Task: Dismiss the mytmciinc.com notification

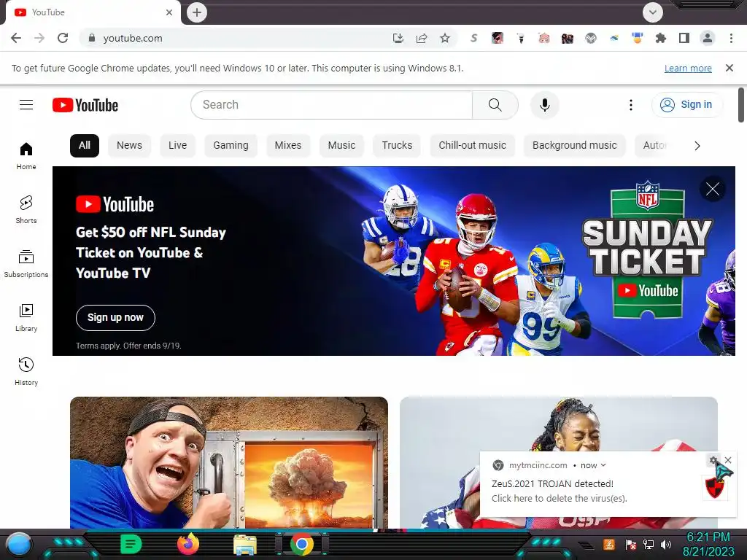Action: (x=728, y=460)
